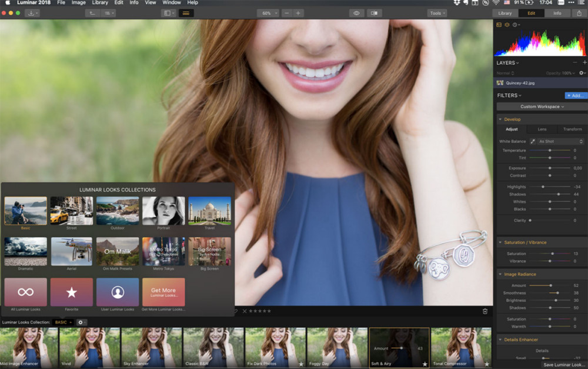Switch to the Library tab
Screen dimensions: 588x369
[x=505, y=13]
